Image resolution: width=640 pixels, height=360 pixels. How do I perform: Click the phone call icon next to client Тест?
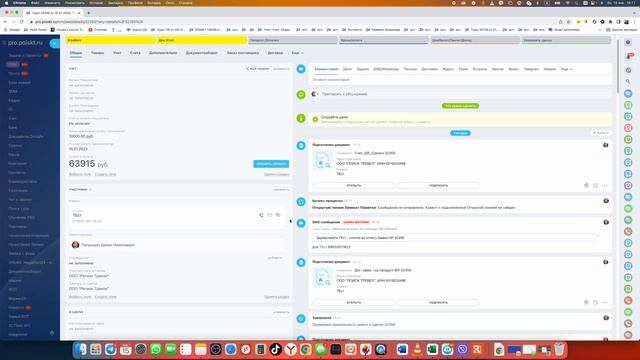click(261, 215)
